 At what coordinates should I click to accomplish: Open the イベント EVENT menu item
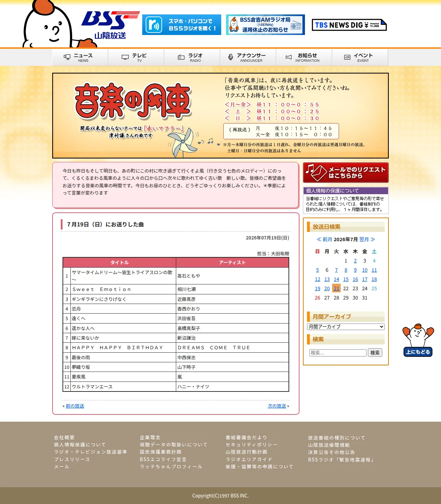pyautogui.click(x=360, y=57)
